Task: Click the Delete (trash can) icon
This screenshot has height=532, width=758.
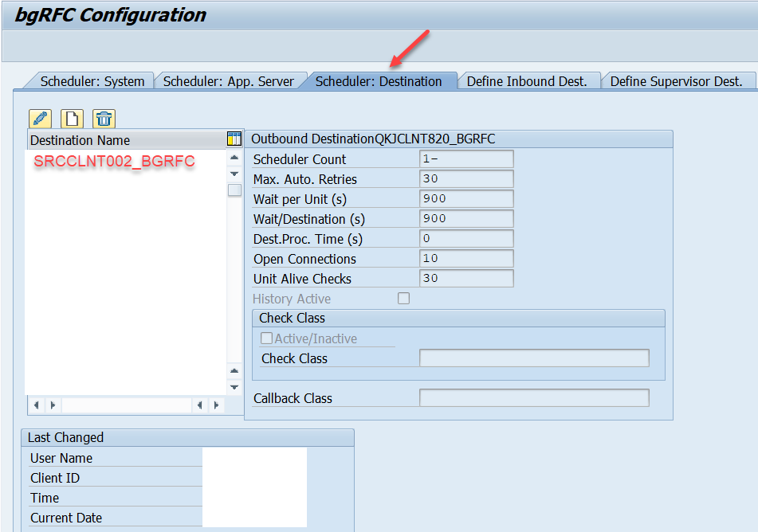Action: coord(102,118)
